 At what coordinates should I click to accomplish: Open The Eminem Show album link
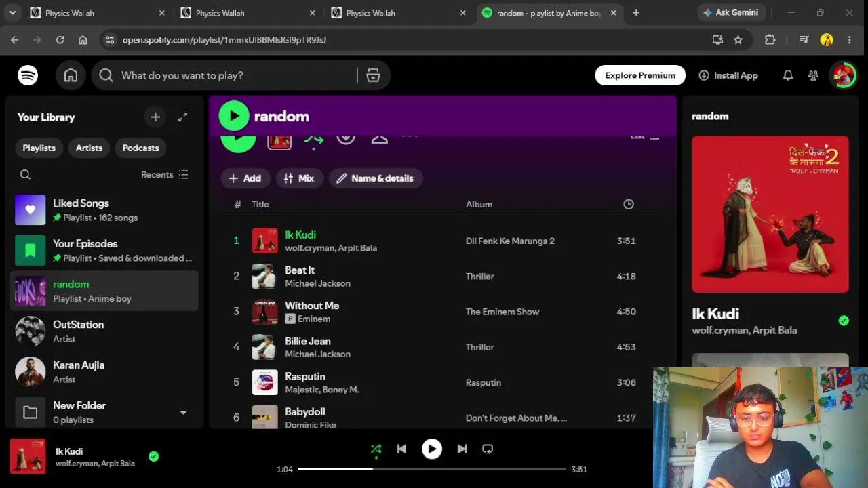502,312
